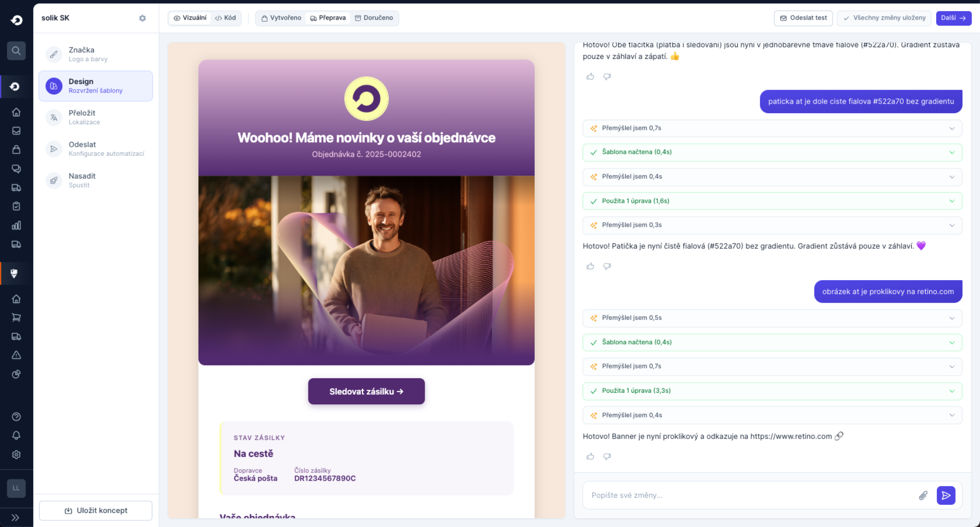Select the Doručeno template state
This screenshot has height=527, width=980.
pyautogui.click(x=374, y=18)
